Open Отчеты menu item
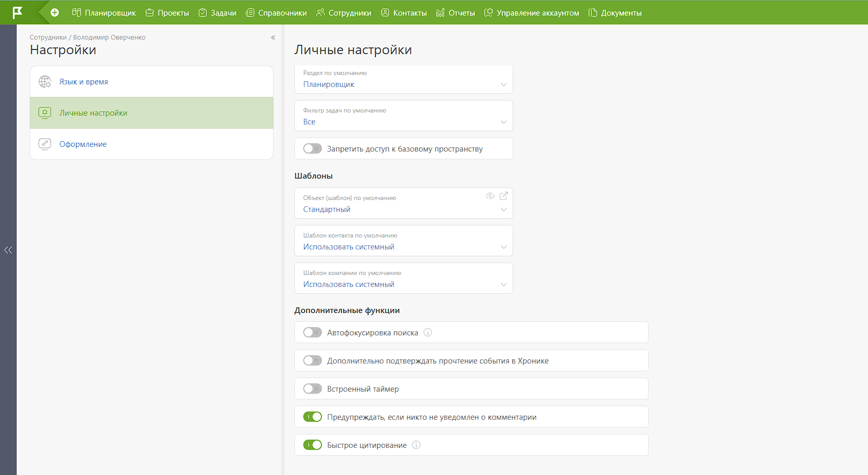The width and height of the screenshot is (868, 475). pos(455,12)
